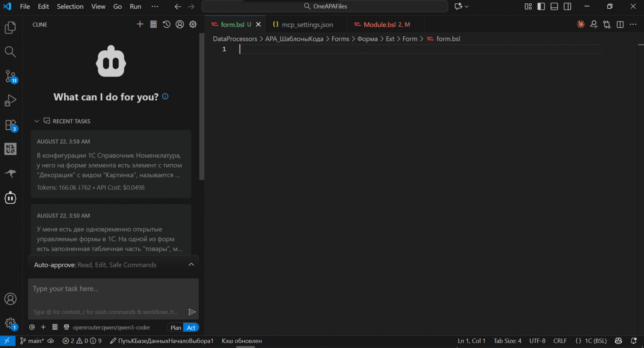Viewport: 644px width, 348px height.
Task: Toggle the primary sidebar panel icon
Action: click(x=541, y=6)
